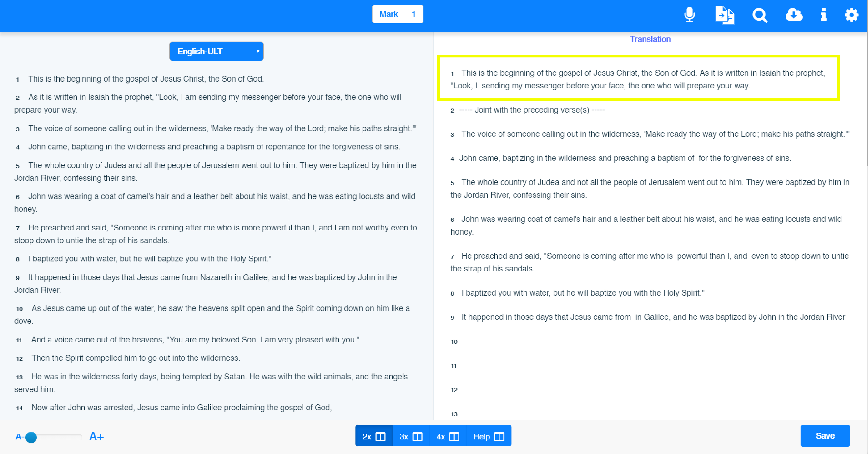
Task: Click reference verse 5 about Jerusalem people
Action: (x=215, y=172)
